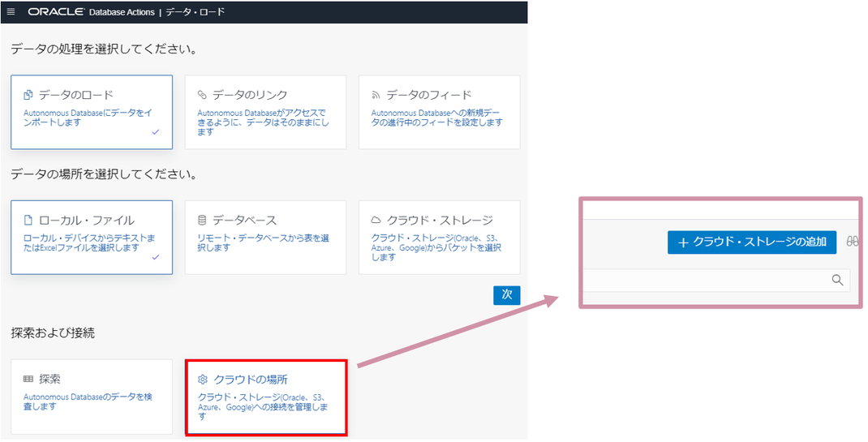Open the hamburger navigation menu
This screenshot has width=868, height=442.
11,11
